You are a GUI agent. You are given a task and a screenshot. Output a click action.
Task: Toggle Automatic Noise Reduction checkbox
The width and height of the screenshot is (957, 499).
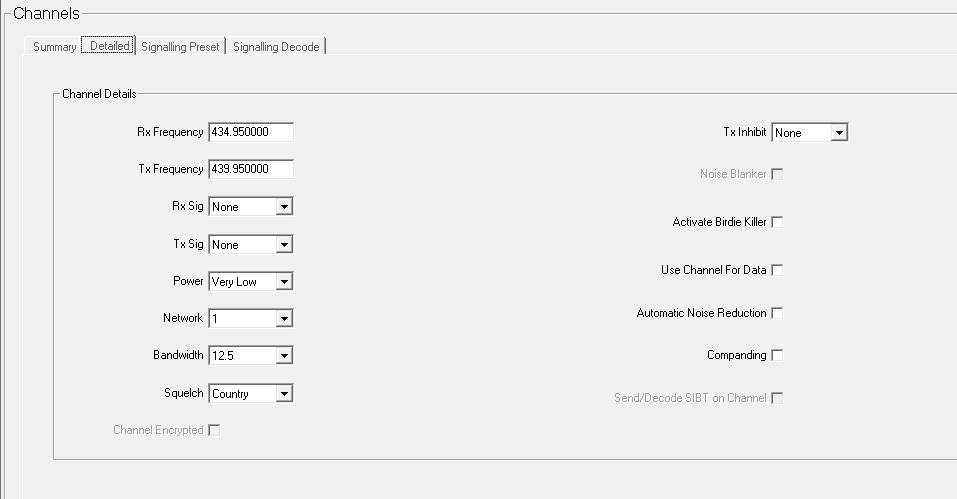click(x=777, y=313)
